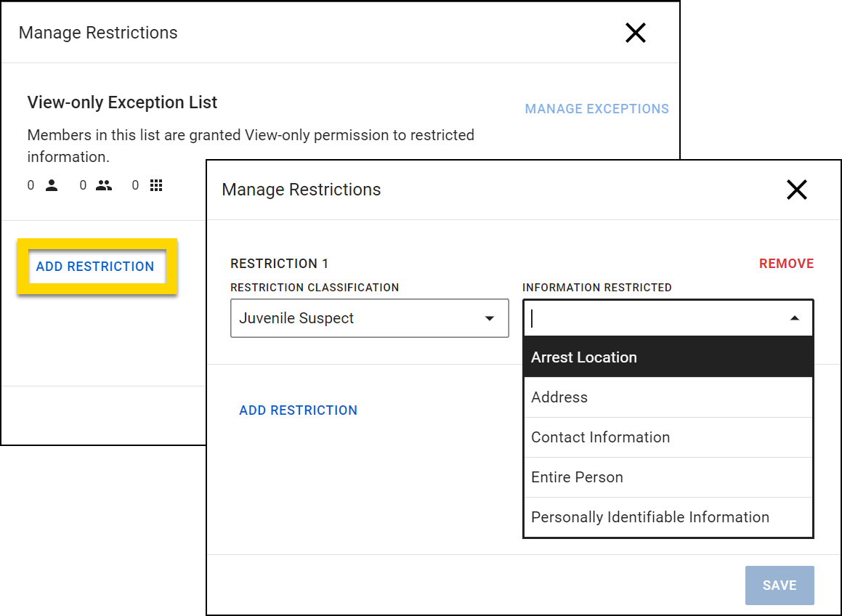The width and height of the screenshot is (842, 616).
Task: Click the View-only Exception List heading
Action: 122,102
